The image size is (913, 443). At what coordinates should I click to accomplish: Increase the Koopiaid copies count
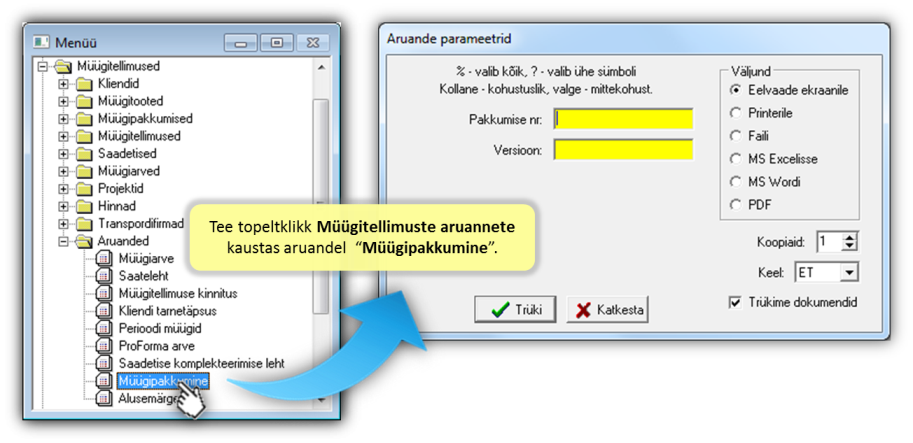[851, 238]
